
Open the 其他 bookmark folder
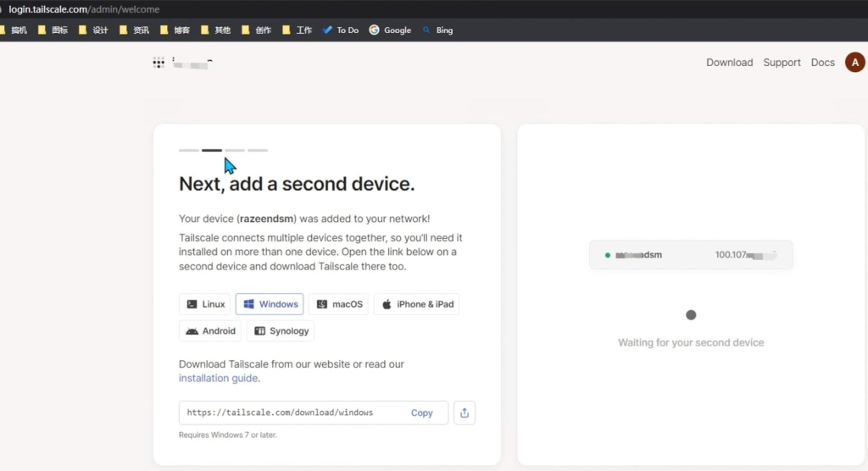pyautogui.click(x=216, y=30)
